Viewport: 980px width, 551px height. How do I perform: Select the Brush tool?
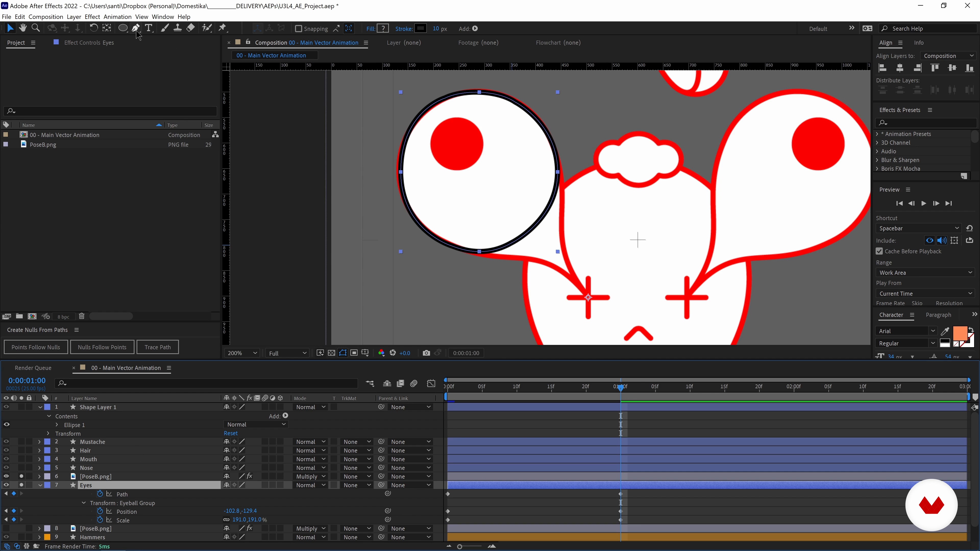pyautogui.click(x=164, y=28)
